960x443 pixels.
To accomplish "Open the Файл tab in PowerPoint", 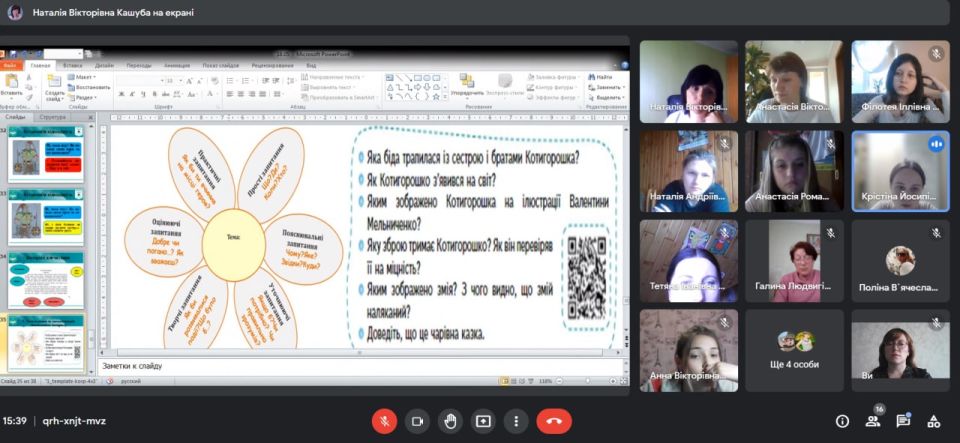I will pyautogui.click(x=10, y=65).
